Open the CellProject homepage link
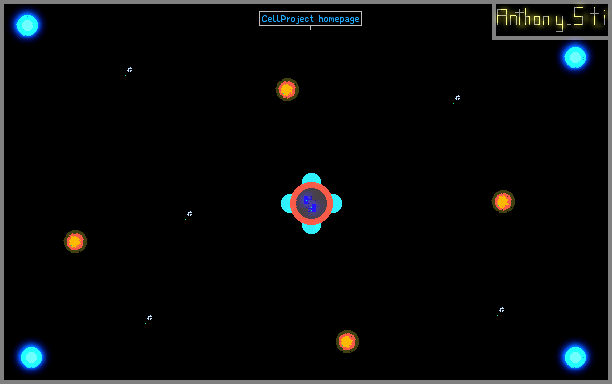 [310, 19]
